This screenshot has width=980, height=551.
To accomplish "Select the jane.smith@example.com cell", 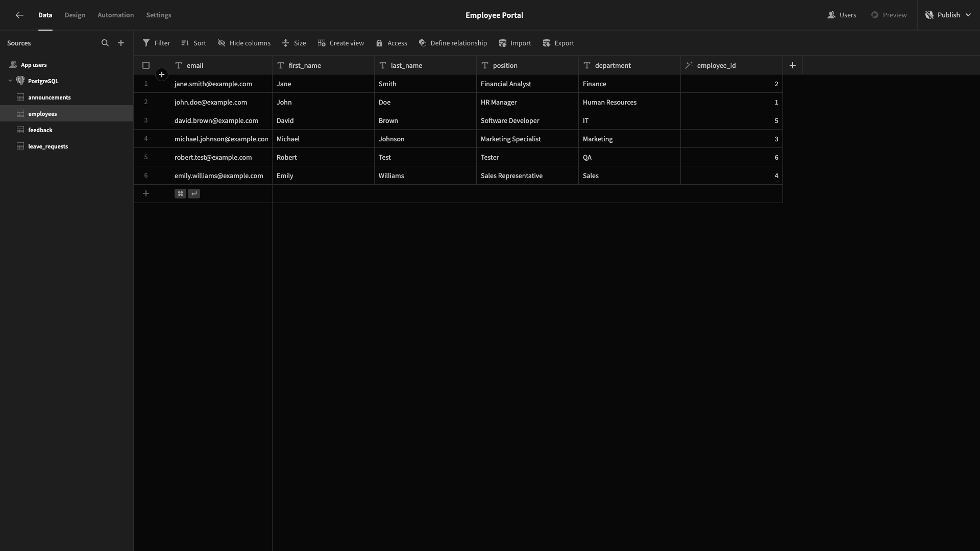I will [221, 84].
